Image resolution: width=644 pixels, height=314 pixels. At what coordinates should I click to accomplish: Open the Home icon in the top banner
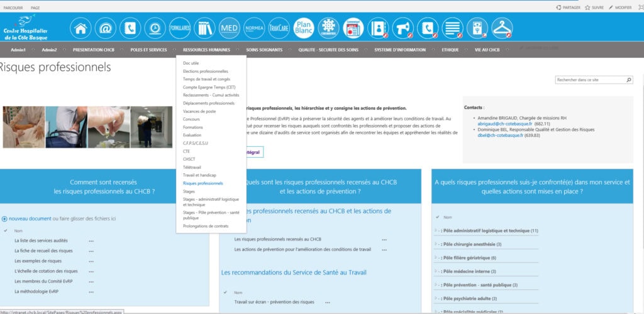(x=80, y=28)
